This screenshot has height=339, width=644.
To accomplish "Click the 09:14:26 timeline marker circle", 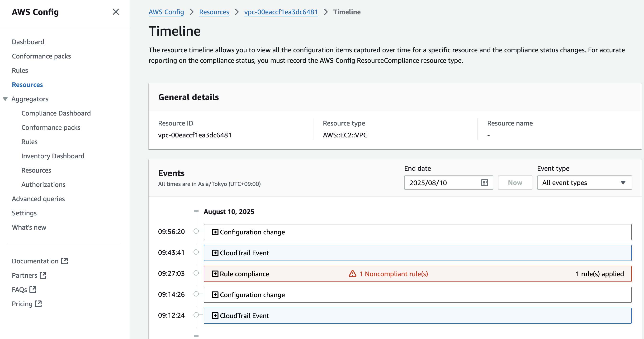I will click(x=196, y=294).
